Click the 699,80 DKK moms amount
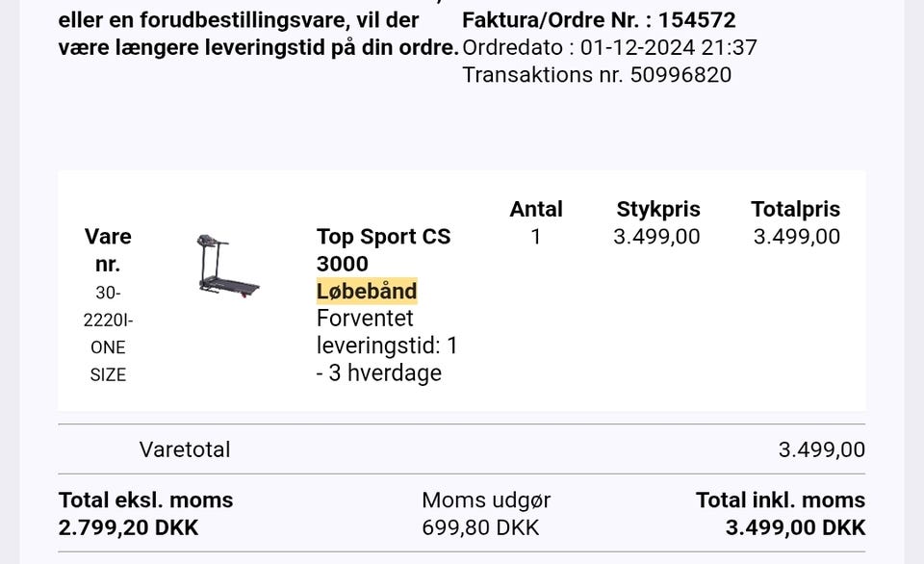Viewport: 924px width, 564px height. [x=480, y=527]
